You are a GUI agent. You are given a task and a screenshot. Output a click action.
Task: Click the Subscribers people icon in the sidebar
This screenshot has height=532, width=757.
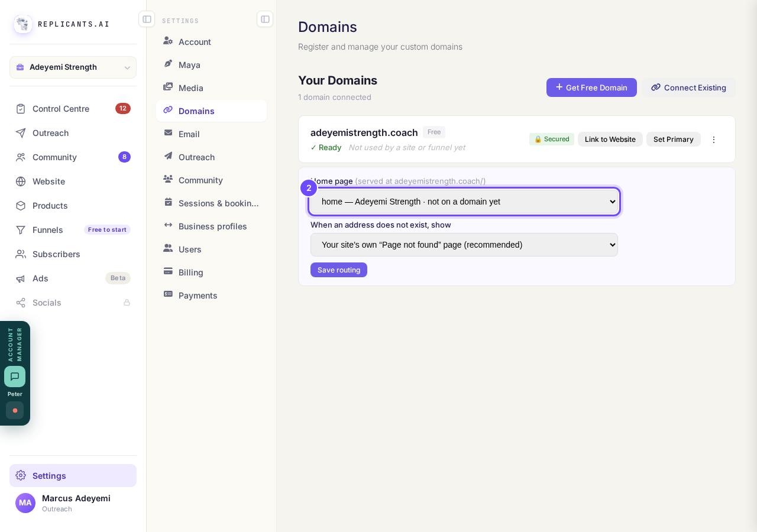21,254
